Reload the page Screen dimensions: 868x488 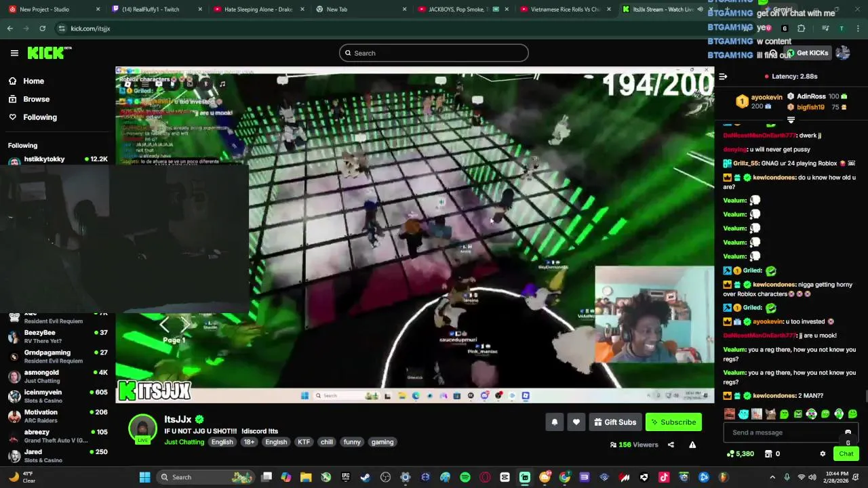42,28
